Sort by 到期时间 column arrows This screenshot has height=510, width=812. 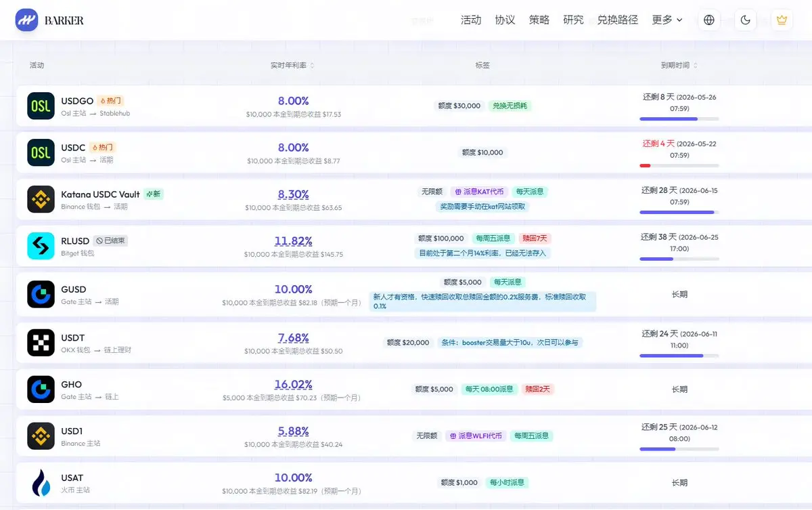click(x=696, y=66)
